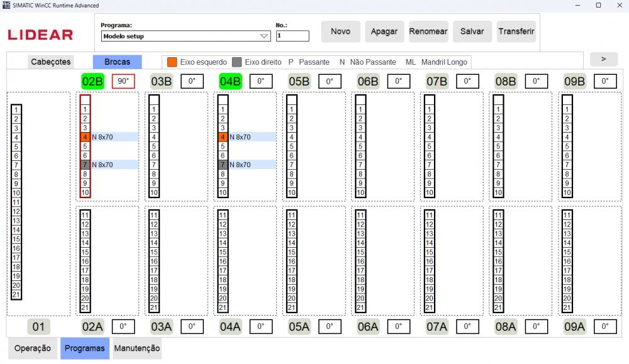
Task: Select spindle 16 in head 07A
Action: tap(429, 262)
